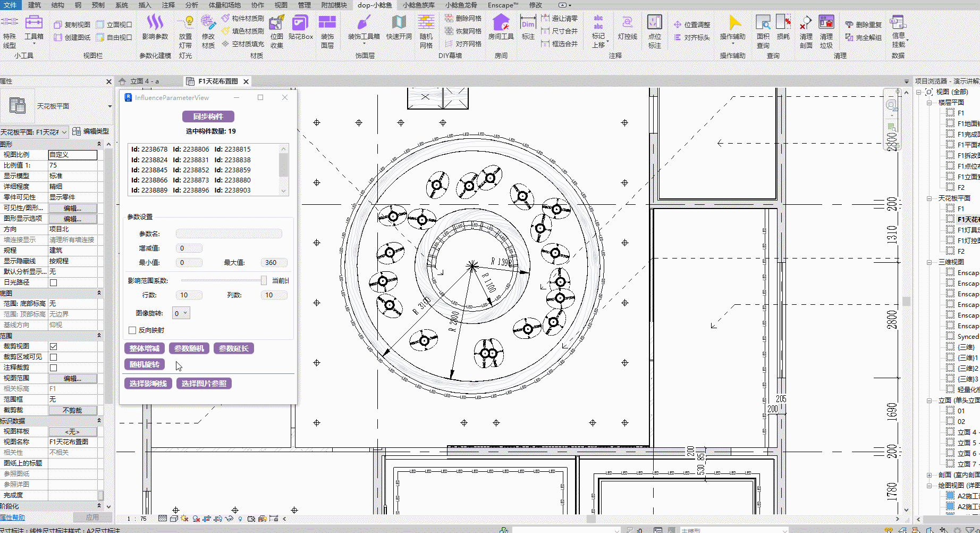Enable the 反向映射 checkbox
The image size is (980, 533).
click(x=133, y=330)
